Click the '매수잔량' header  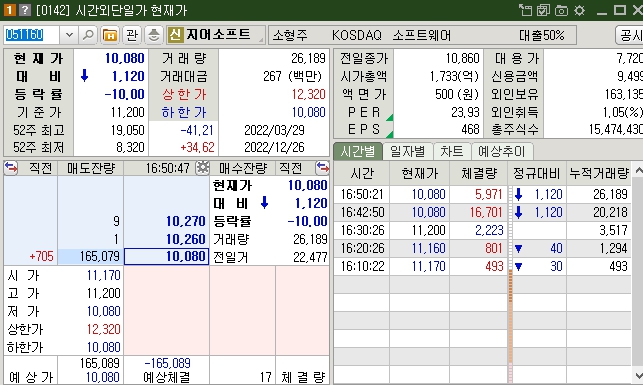243,168
